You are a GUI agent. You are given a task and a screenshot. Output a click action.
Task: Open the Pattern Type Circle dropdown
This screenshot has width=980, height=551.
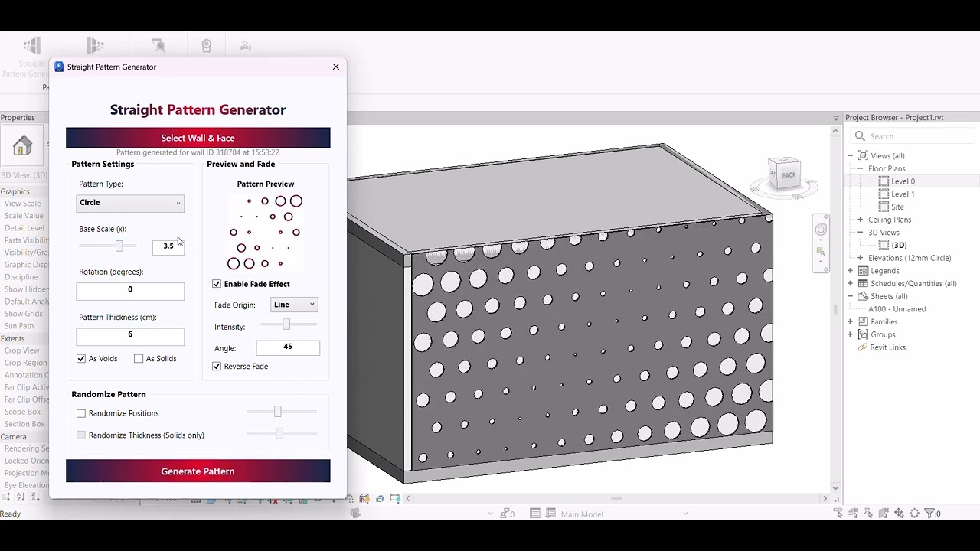tap(130, 203)
